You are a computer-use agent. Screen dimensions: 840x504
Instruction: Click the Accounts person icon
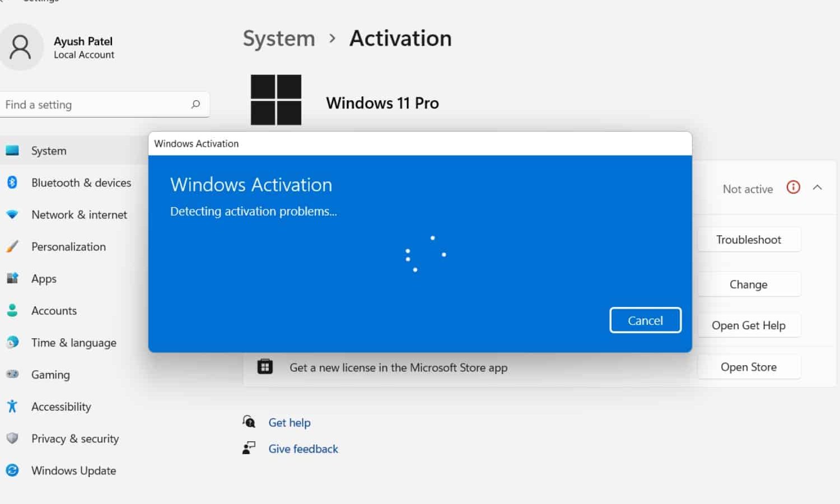click(x=12, y=310)
